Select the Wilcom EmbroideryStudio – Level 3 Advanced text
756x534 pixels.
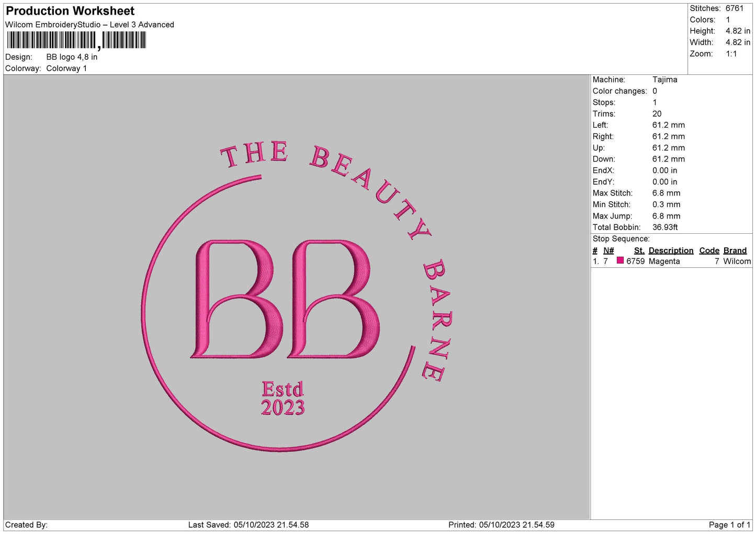pos(89,25)
